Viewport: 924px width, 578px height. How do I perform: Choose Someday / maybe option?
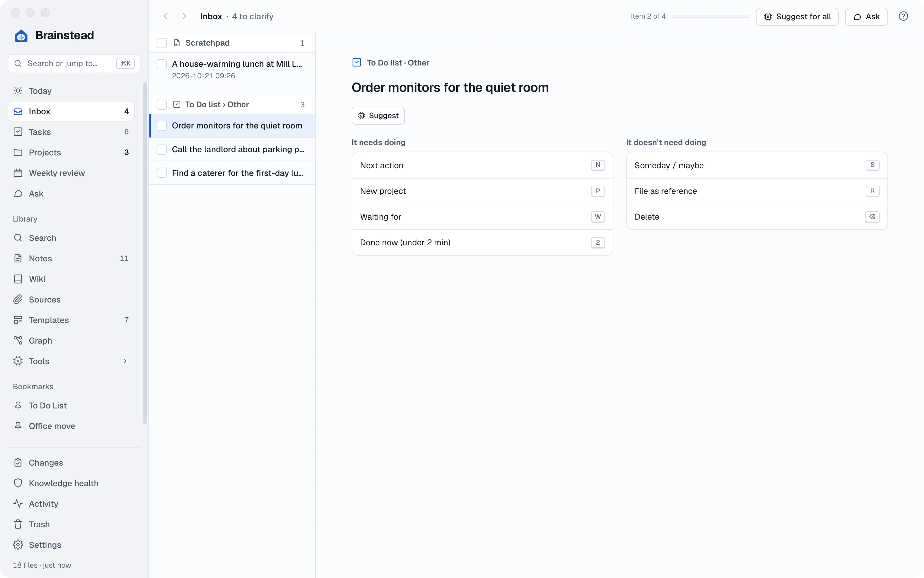click(x=757, y=165)
